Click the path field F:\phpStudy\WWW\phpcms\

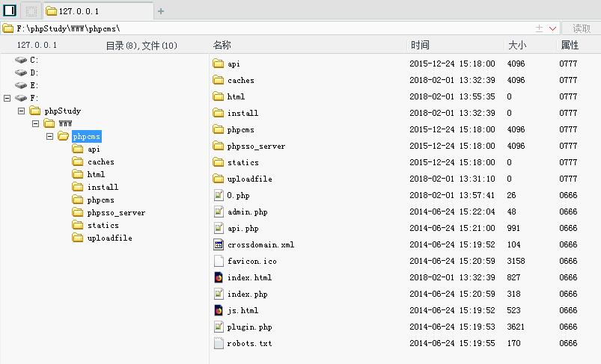point(266,28)
